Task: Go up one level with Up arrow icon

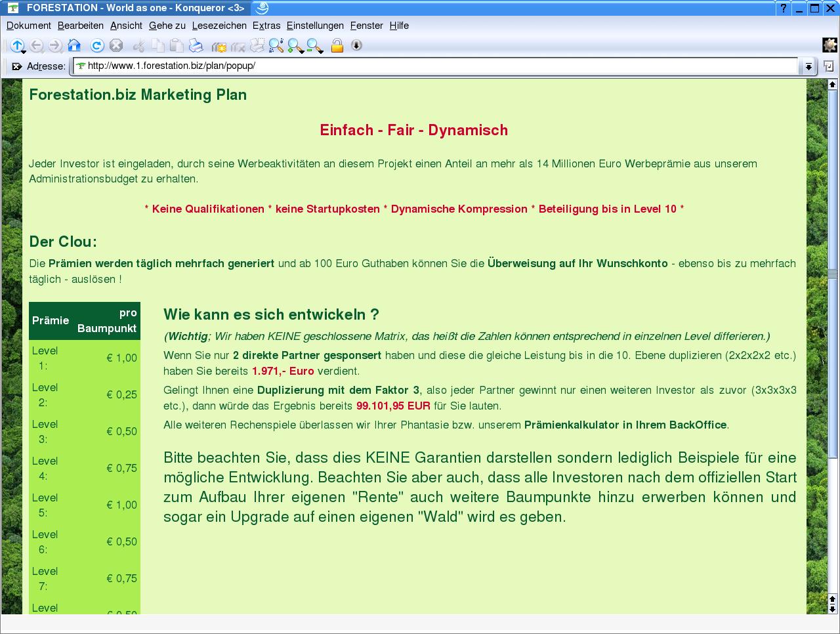Action: [x=17, y=45]
